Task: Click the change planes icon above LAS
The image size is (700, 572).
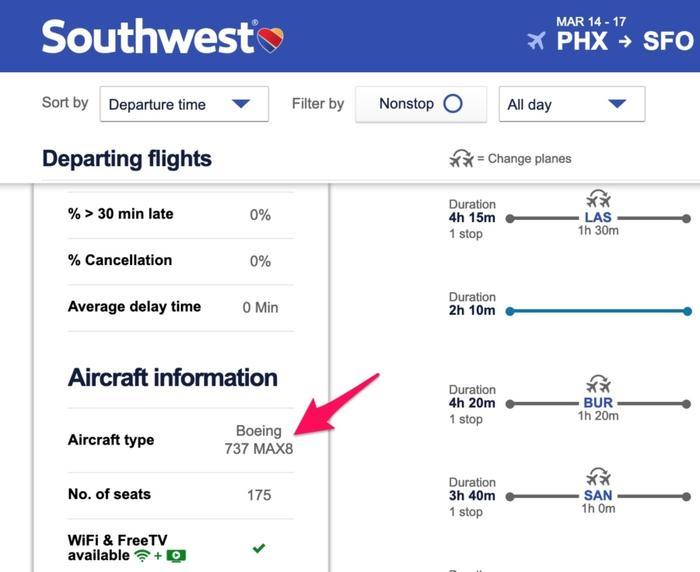Action: (x=598, y=199)
